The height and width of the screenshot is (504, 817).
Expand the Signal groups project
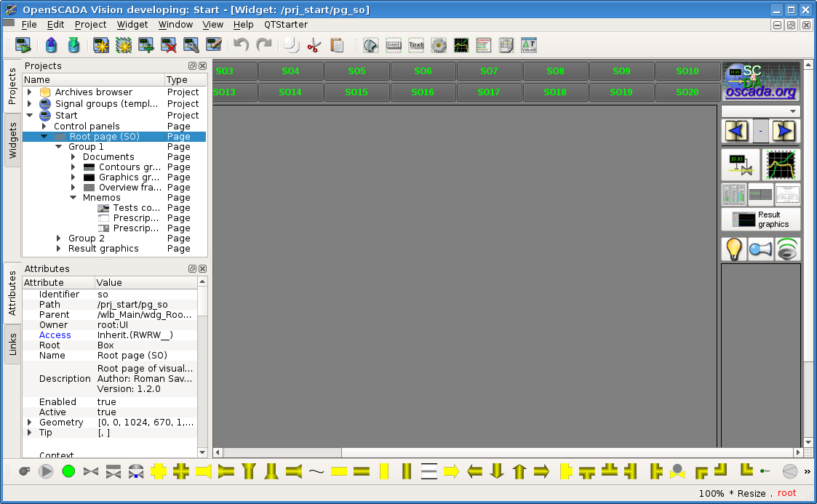30,104
